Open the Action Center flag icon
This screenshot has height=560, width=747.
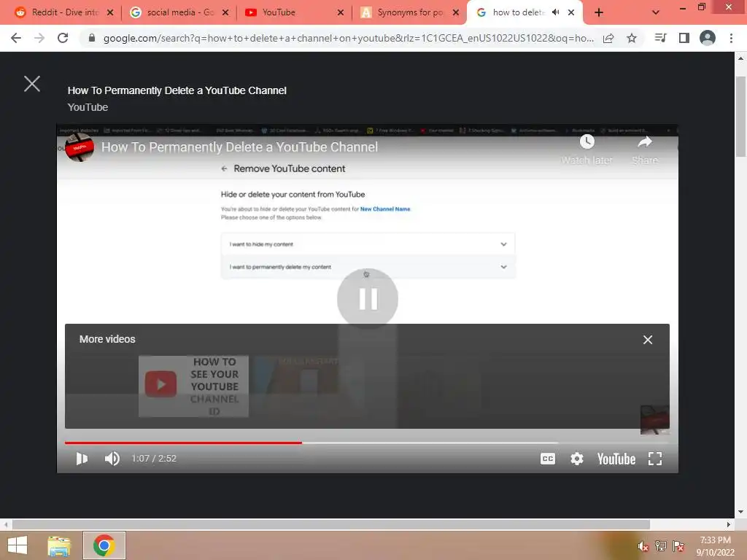(678, 546)
